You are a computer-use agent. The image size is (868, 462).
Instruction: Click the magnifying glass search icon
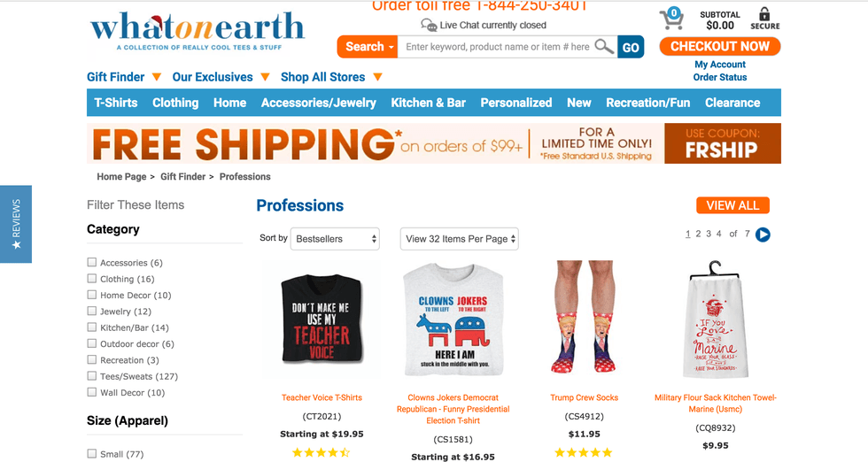604,47
